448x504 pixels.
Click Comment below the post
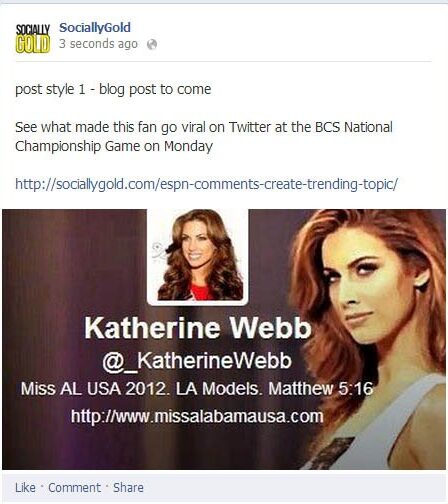74,488
